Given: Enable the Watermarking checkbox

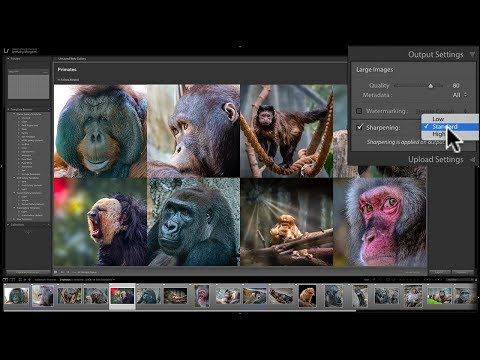Looking at the screenshot, I should (x=359, y=111).
